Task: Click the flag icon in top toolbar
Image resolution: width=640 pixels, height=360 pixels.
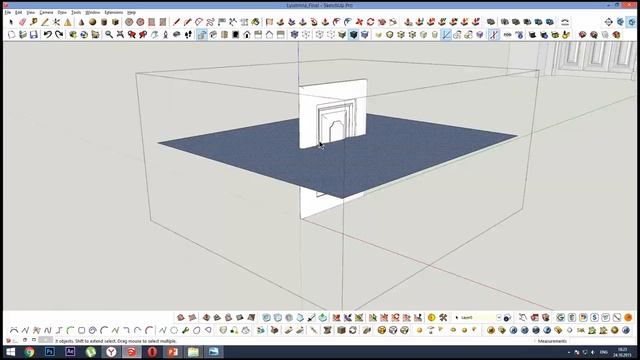Action: (x=222, y=22)
